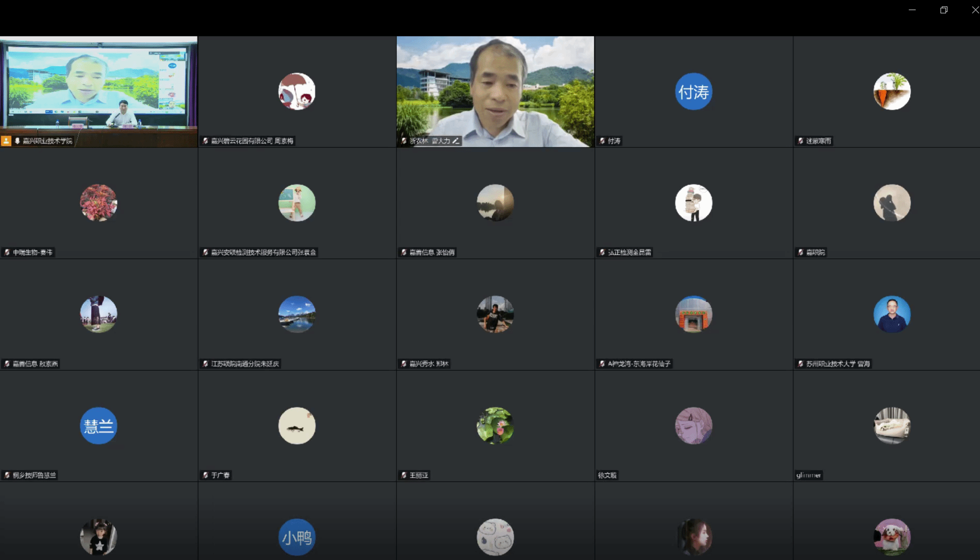Screen dimensions: 980x560
Task: Click the carrot avatar in the top-right tile
Action: (x=892, y=91)
